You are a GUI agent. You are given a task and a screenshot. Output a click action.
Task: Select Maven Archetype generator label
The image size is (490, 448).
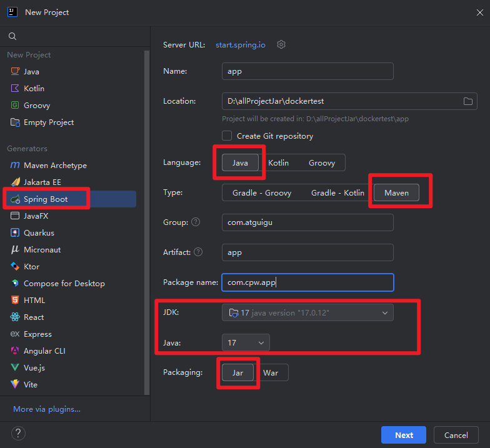55,165
